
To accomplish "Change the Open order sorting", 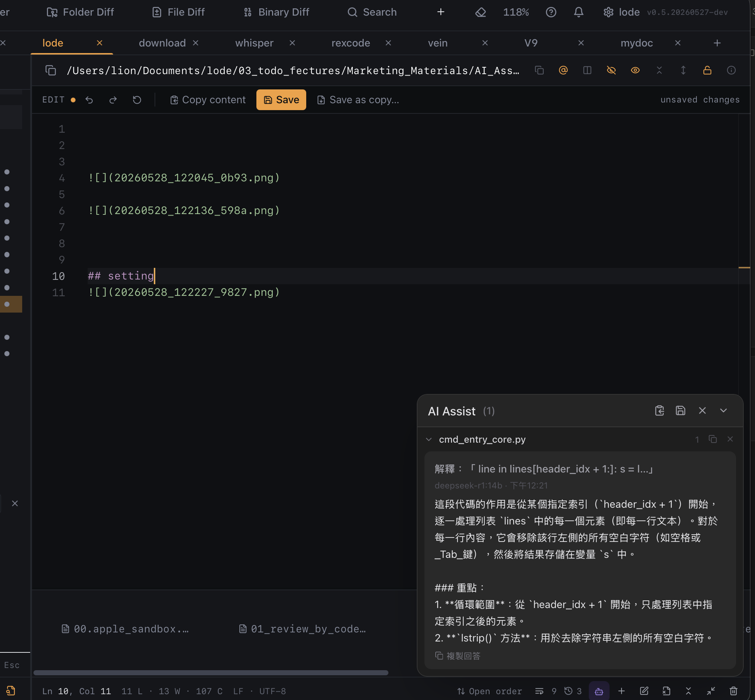I will [x=489, y=691].
